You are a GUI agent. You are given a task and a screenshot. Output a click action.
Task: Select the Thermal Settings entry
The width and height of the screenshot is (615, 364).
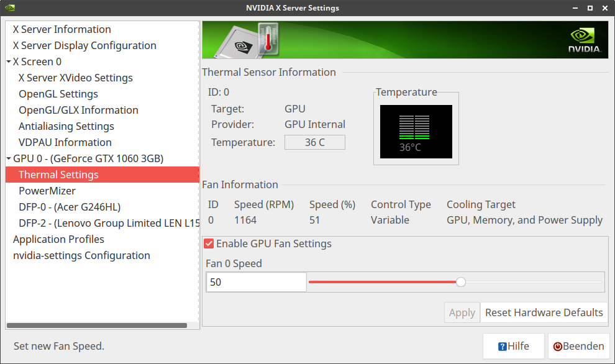pos(102,175)
